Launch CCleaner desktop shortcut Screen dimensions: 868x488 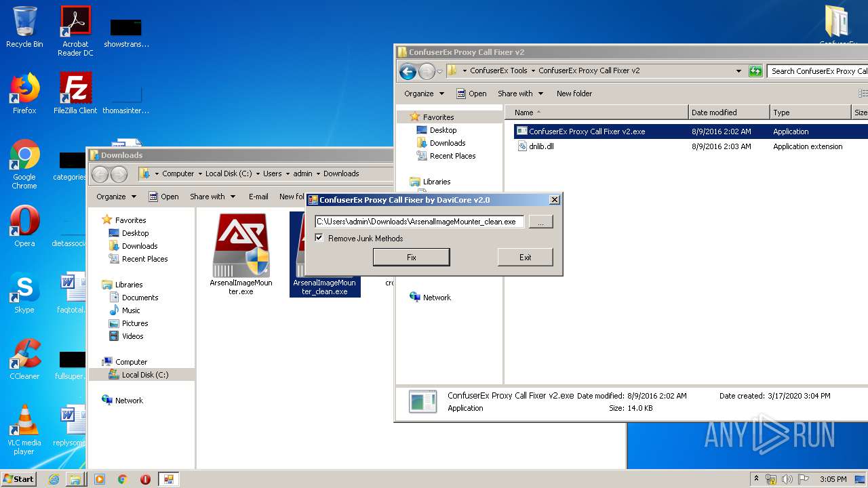[x=24, y=359]
